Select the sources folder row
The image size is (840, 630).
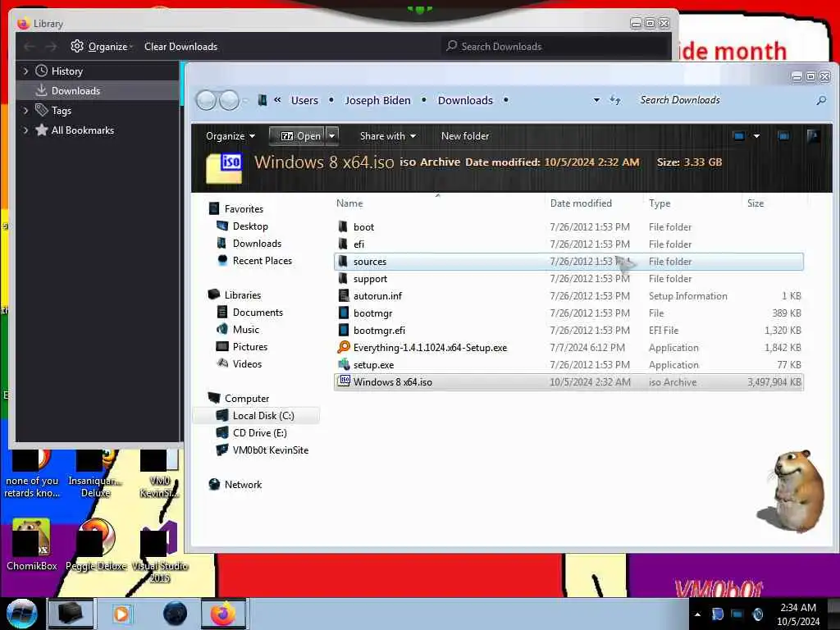(568, 262)
